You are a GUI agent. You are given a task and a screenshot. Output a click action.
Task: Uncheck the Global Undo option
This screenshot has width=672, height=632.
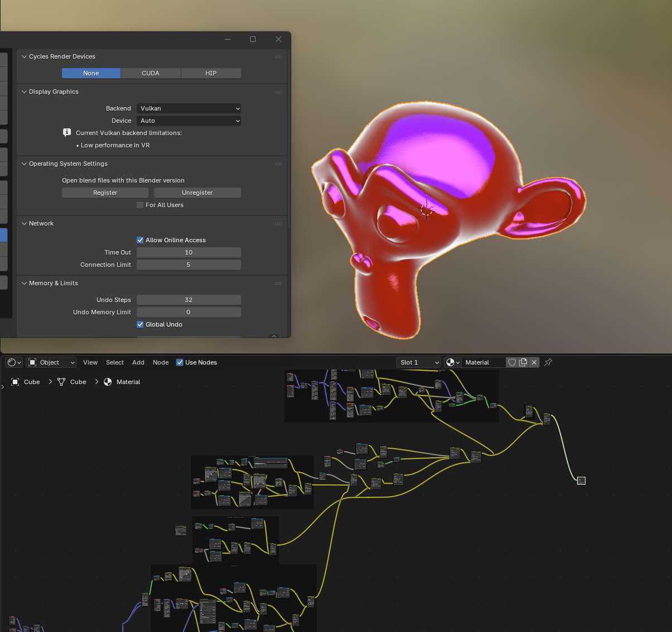click(x=140, y=324)
